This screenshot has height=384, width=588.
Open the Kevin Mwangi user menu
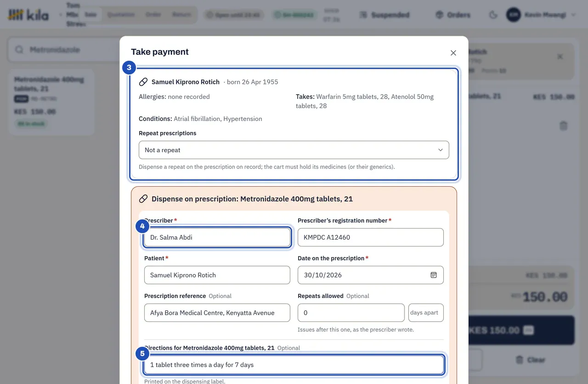click(x=541, y=15)
